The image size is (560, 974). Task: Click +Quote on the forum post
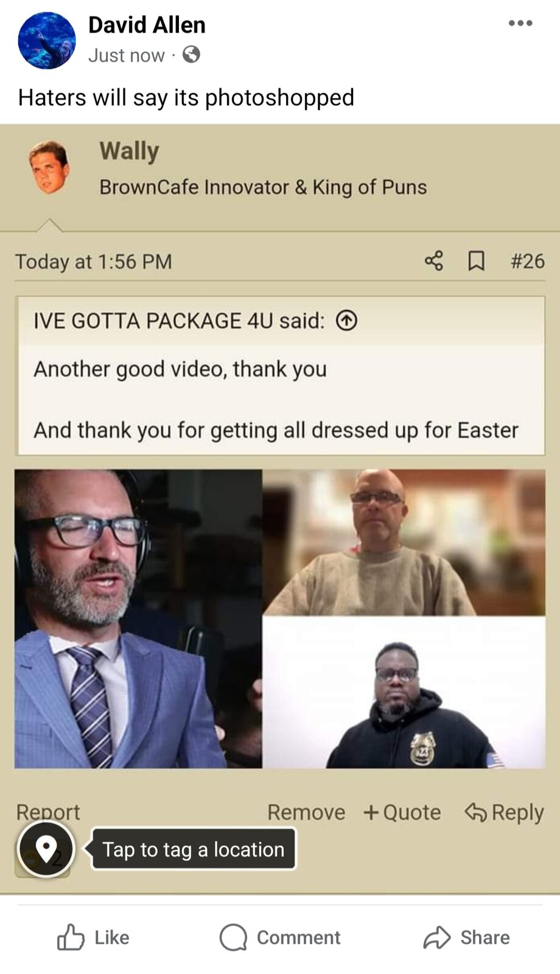(x=402, y=812)
